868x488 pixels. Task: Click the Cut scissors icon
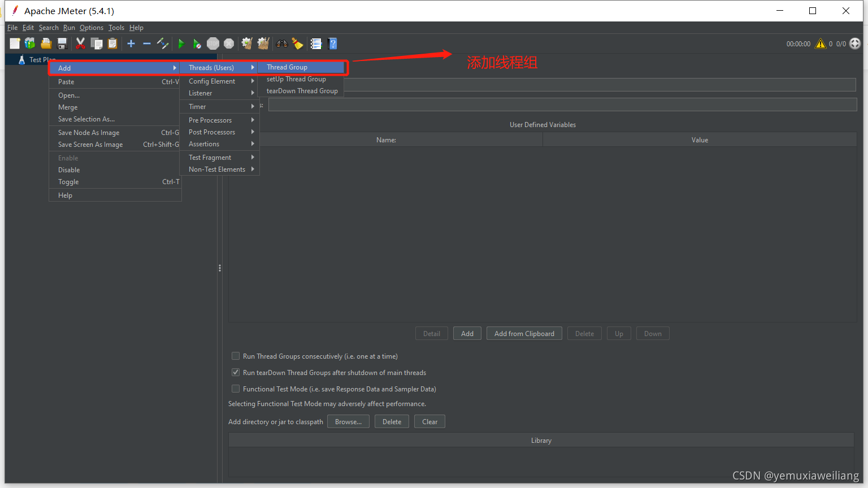[x=81, y=43]
